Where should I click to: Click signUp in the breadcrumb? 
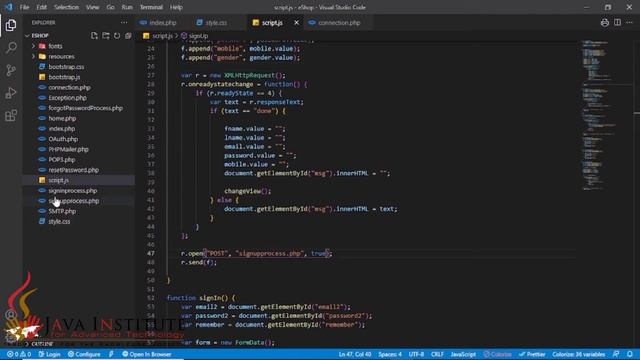[195, 36]
